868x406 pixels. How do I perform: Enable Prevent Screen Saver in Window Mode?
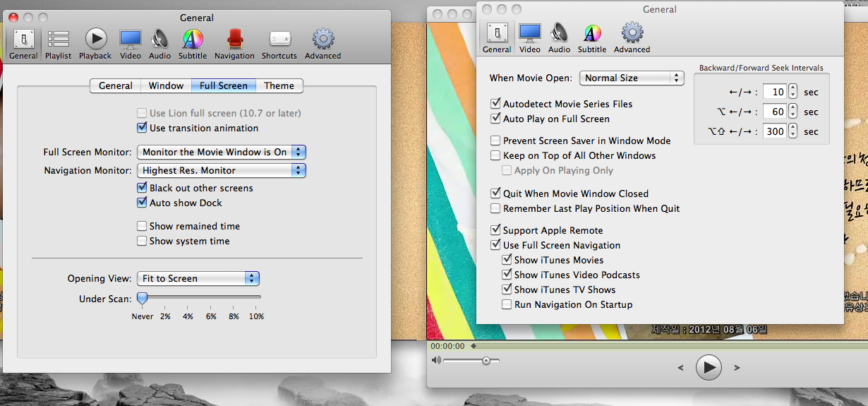(496, 141)
